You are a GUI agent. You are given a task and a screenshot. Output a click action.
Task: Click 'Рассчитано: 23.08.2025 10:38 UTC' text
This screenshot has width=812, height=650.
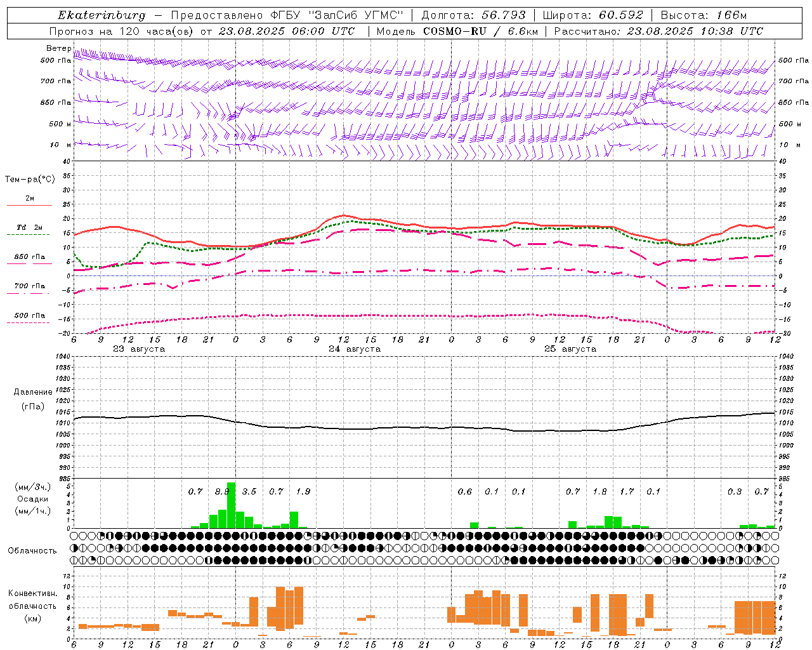[658, 31]
